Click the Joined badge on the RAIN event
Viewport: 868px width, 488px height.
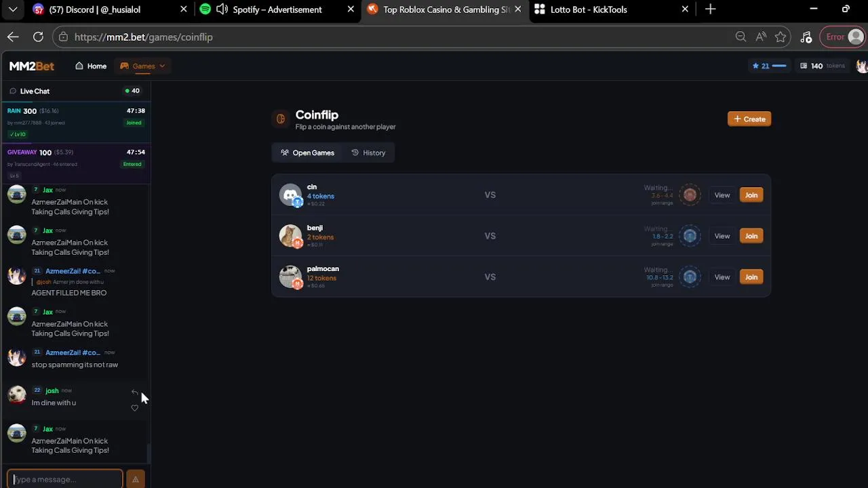pos(134,123)
